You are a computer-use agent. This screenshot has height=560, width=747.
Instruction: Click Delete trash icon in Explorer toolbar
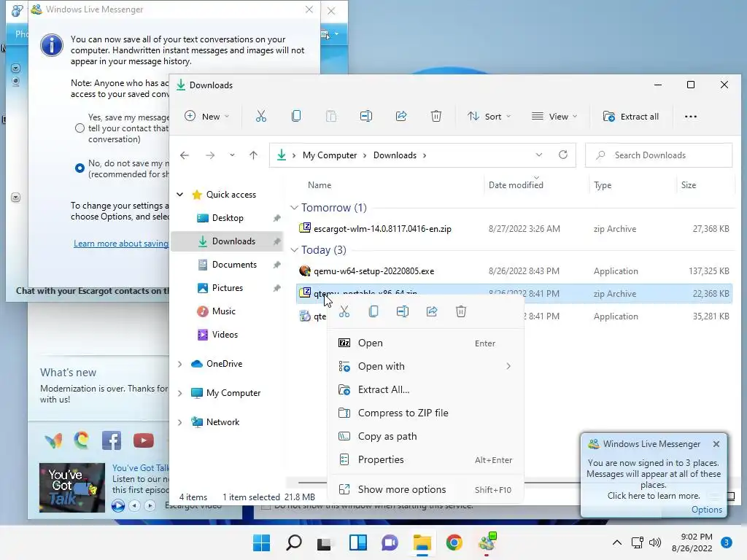(x=436, y=116)
